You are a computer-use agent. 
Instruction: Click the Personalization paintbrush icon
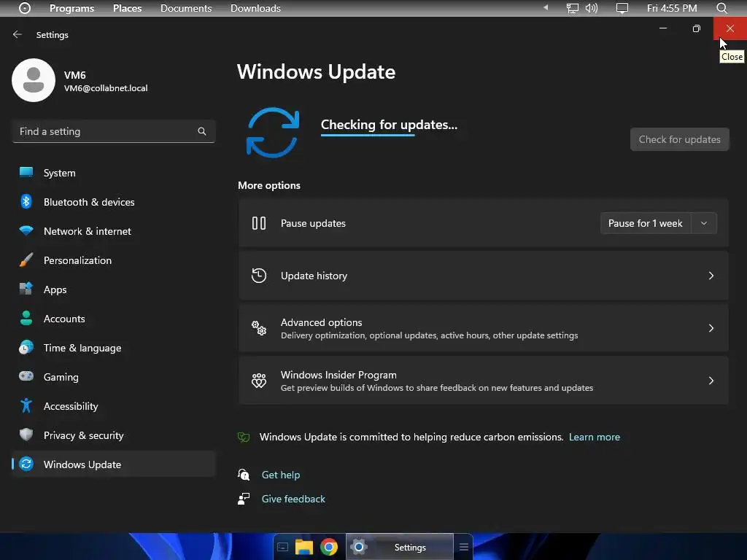click(26, 260)
